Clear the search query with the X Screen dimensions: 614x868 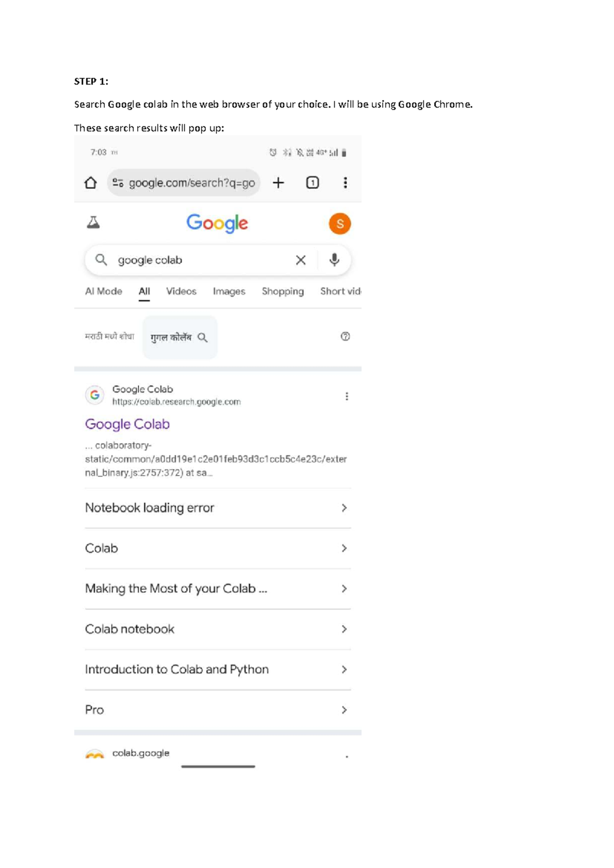[301, 260]
